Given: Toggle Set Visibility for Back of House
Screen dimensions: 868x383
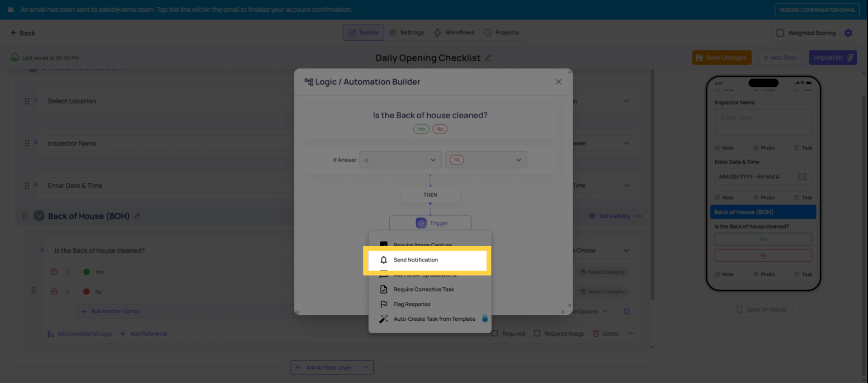Looking at the screenshot, I should tap(609, 216).
